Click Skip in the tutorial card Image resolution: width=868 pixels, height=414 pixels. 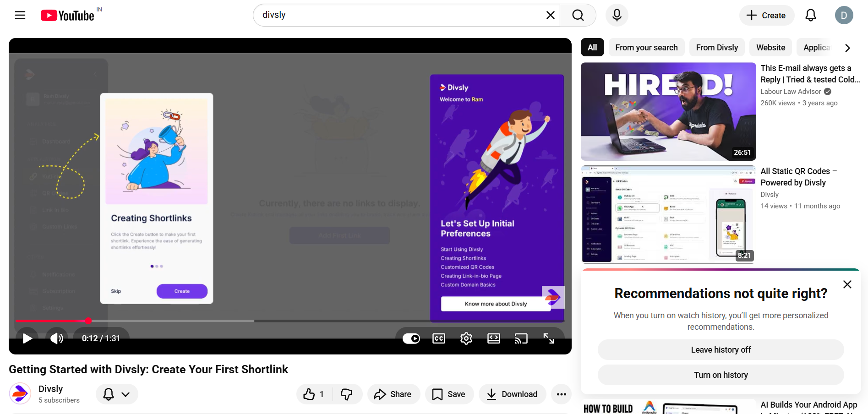[116, 291]
